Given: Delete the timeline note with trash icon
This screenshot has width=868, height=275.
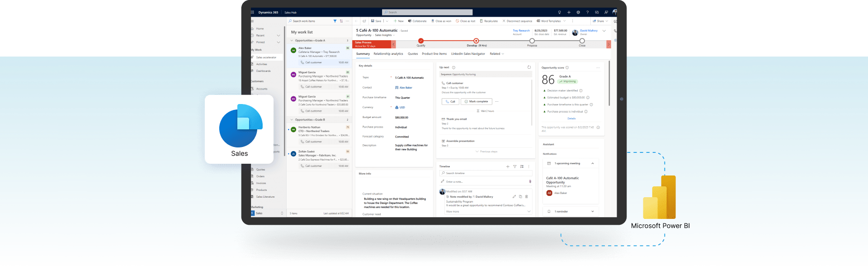Looking at the screenshot, I should coord(526,197).
